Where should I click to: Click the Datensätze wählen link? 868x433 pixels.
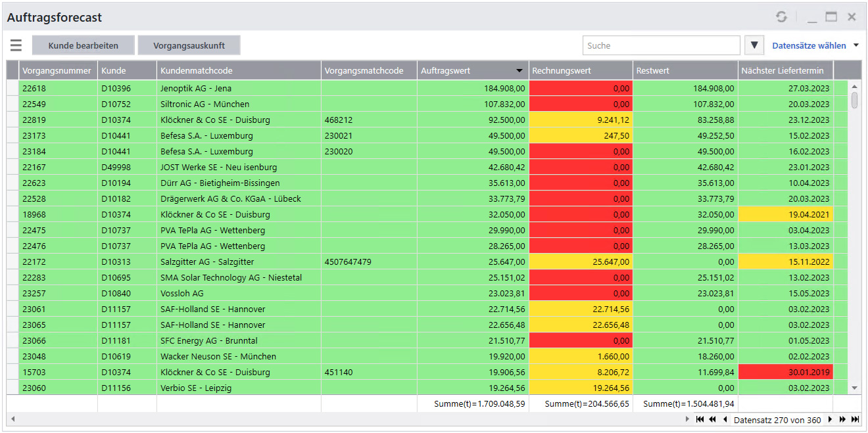[x=809, y=45]
